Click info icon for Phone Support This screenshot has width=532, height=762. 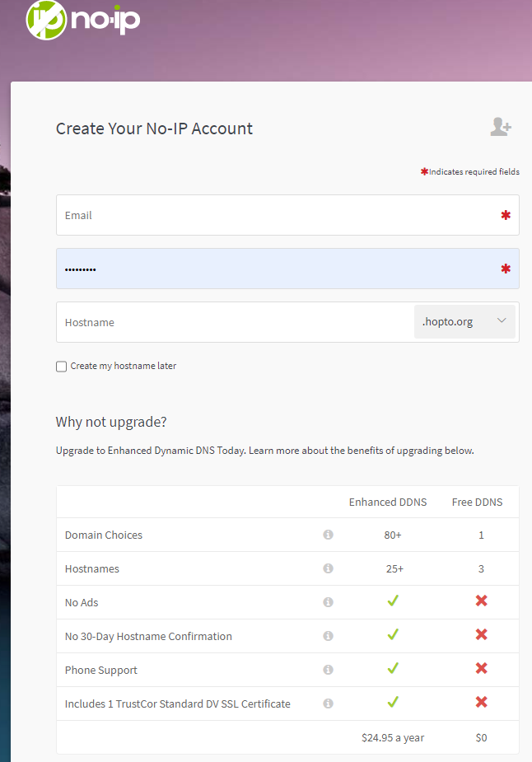coord(329,670)
